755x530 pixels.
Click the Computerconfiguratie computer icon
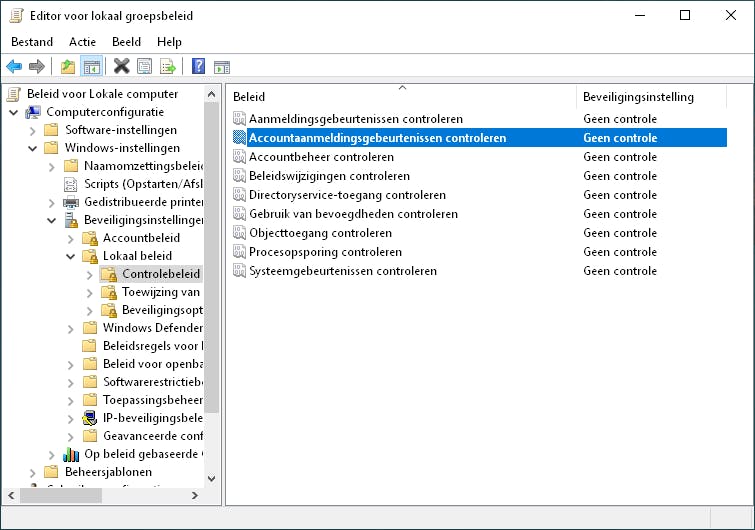tap(33, 112)
